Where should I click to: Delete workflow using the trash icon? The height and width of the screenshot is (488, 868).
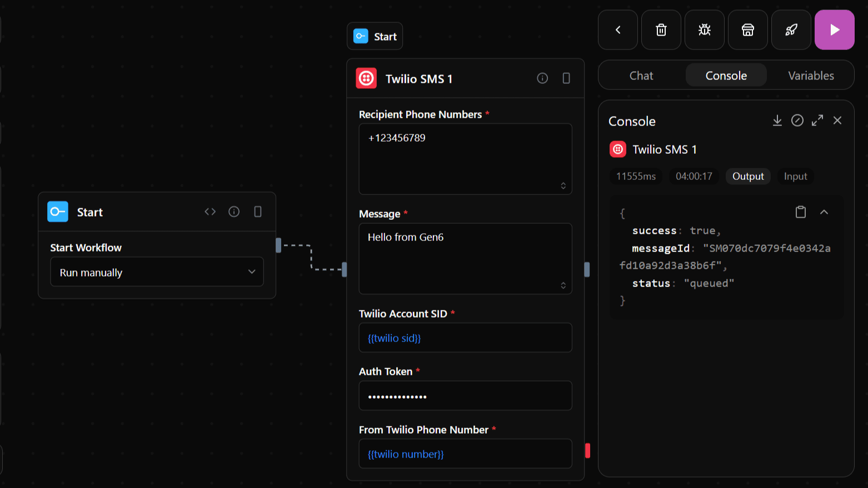point(661,30)
